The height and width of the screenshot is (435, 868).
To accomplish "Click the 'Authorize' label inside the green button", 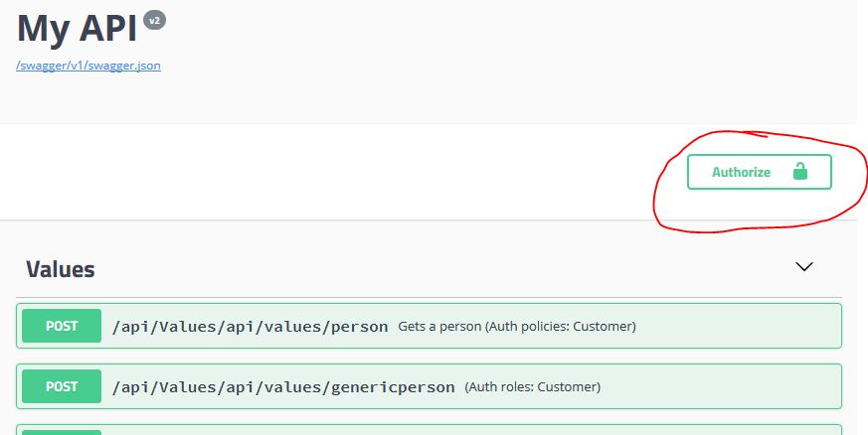I will (741, 172).
